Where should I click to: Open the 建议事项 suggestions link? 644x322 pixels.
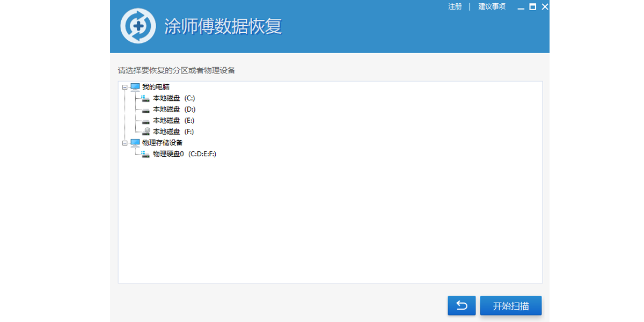click(492, 7)
